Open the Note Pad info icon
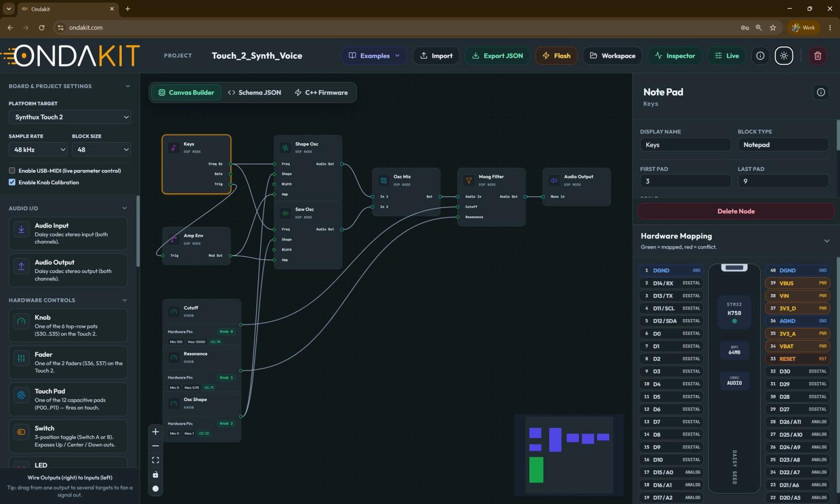840x504 pixels. (821, 92)
